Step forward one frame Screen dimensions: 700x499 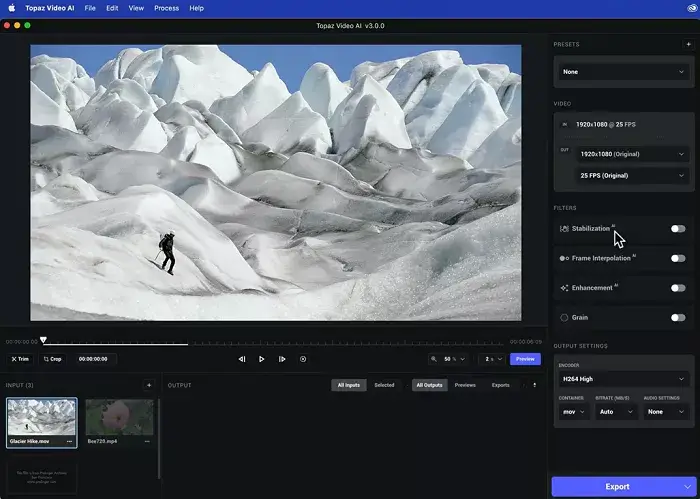pyautogui.click(x=282, y=359)
